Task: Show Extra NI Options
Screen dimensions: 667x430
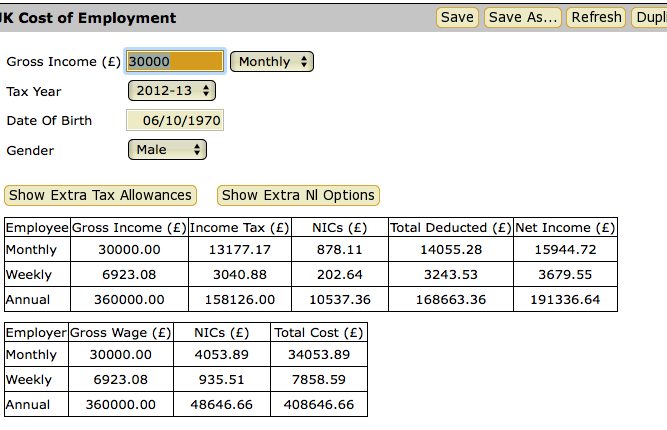Action: 298,195
